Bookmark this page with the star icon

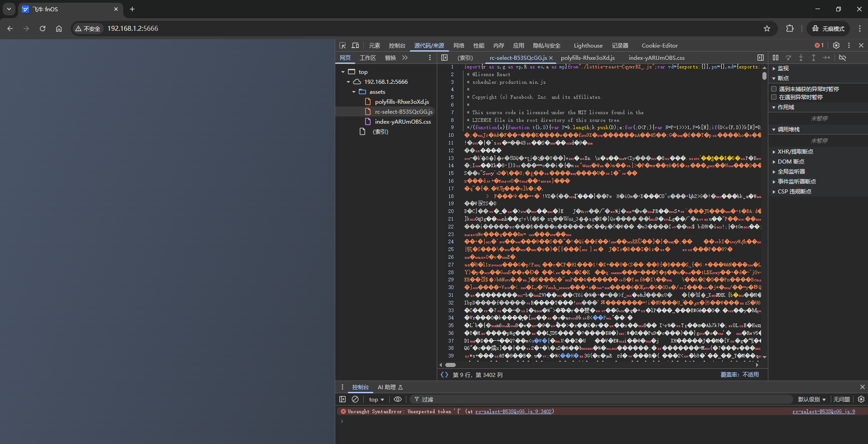(767, 29)
